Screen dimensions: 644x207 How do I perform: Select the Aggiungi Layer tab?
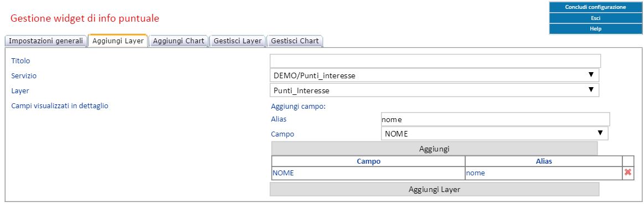pyautogui.click(x=118, y=41)
